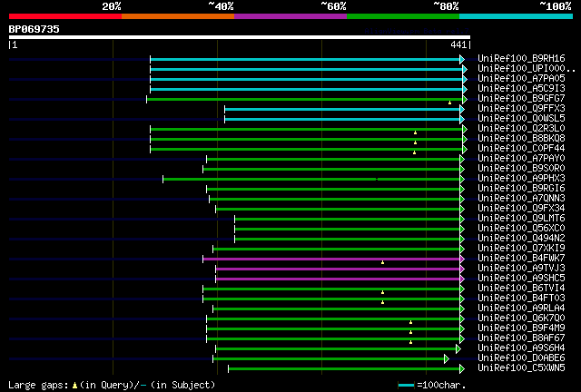The width and height of the screenshot is (581, 392).
Task: Select the UniRef100_Q9FX34 label
Action: pos(521,208)
